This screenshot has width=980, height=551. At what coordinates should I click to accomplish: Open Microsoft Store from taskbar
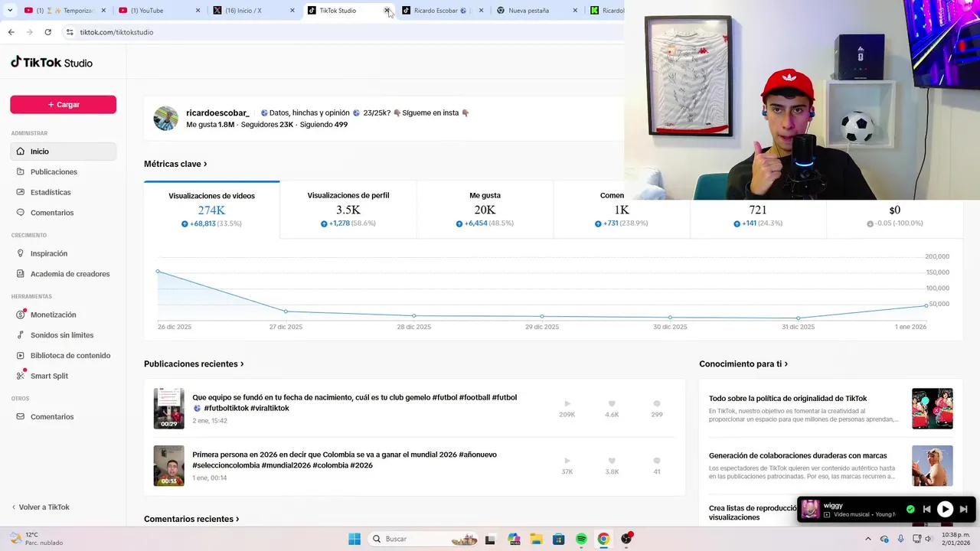(558, 539)
